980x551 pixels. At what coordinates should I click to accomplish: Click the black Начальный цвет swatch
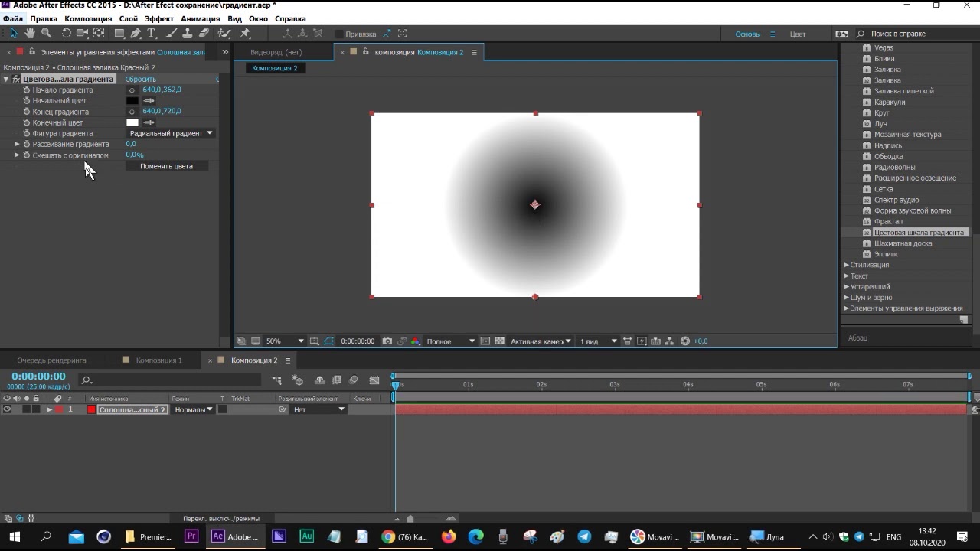tap(132, 101)
